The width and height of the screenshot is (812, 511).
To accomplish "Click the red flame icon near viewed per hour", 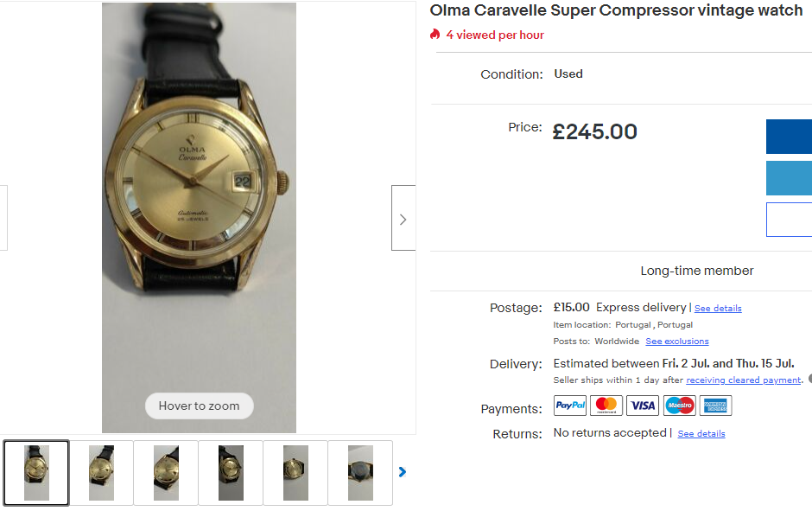I will click(x=435, y=35).
